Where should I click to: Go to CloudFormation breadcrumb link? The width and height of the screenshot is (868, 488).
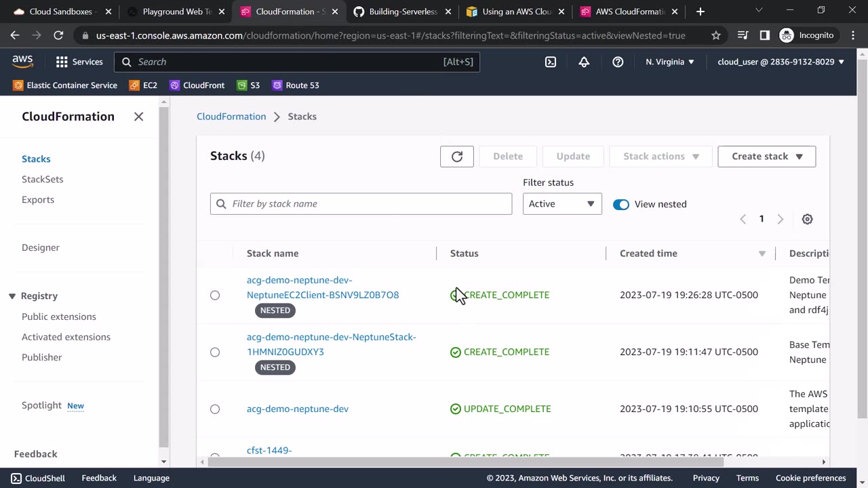[x=231, y=117]
